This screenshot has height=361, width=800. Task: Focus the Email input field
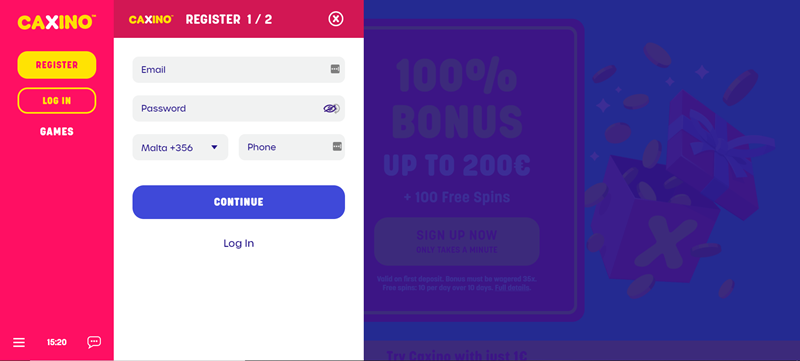239,69
